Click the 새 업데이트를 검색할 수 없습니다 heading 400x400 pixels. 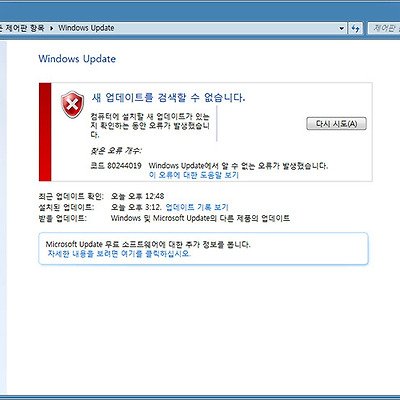[168, 98]
